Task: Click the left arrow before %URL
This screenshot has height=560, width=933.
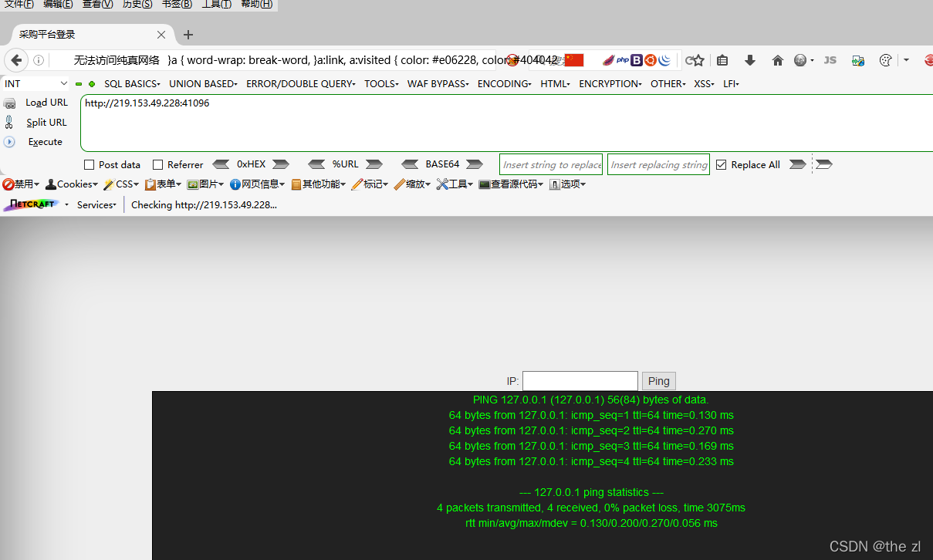Action: point(316,164)
